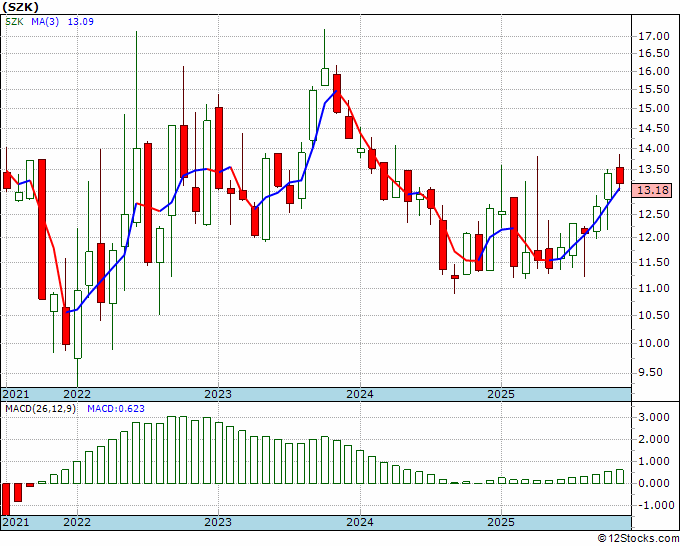Click the 3.000 MACD axis label
Screen dimensions: 680x546
coord(652,417)
